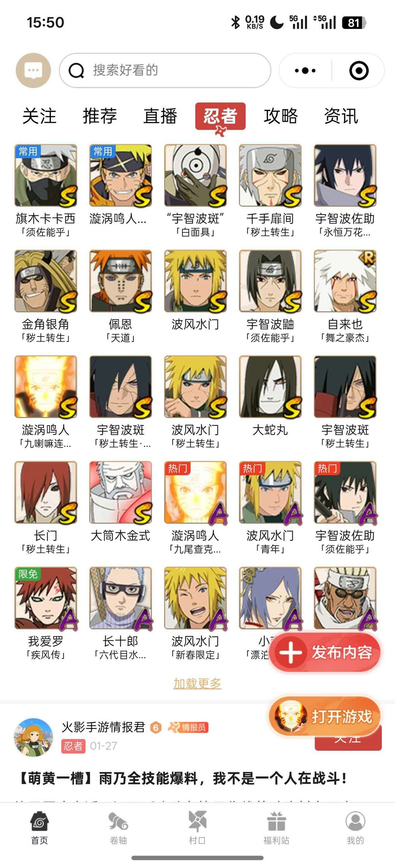The height and width of the screenshot is (868, 395).
Task: Tap the 发布内容 publish button
Action: [x=326, y=652]
